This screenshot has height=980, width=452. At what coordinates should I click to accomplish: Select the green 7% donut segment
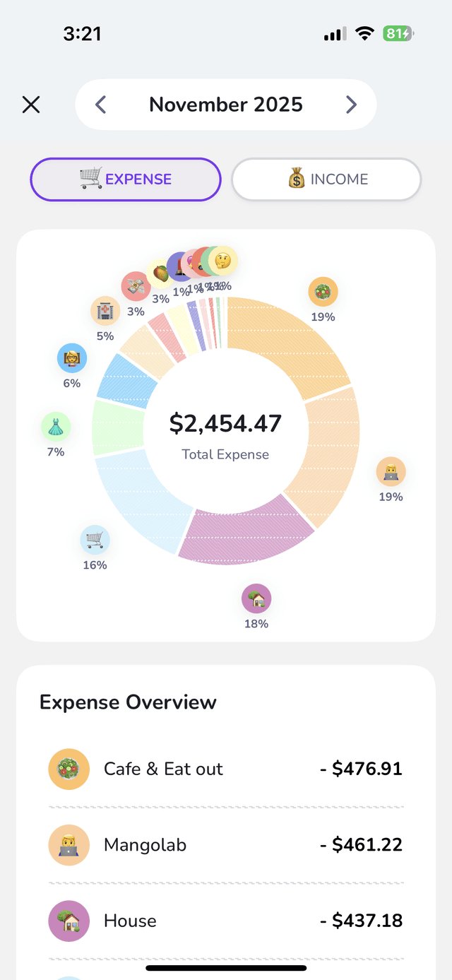[x=117, y=428]
